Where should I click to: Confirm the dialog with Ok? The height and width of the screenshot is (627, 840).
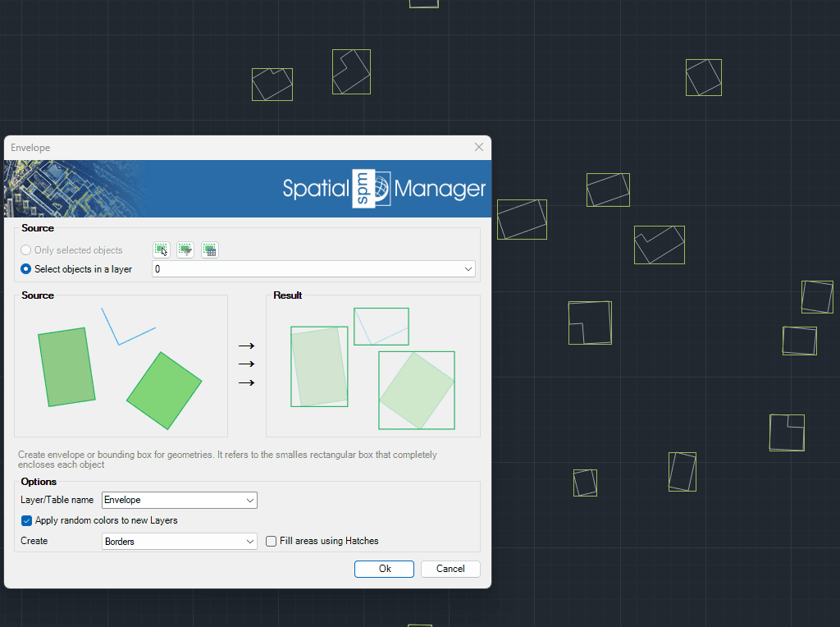coord(384,569)
